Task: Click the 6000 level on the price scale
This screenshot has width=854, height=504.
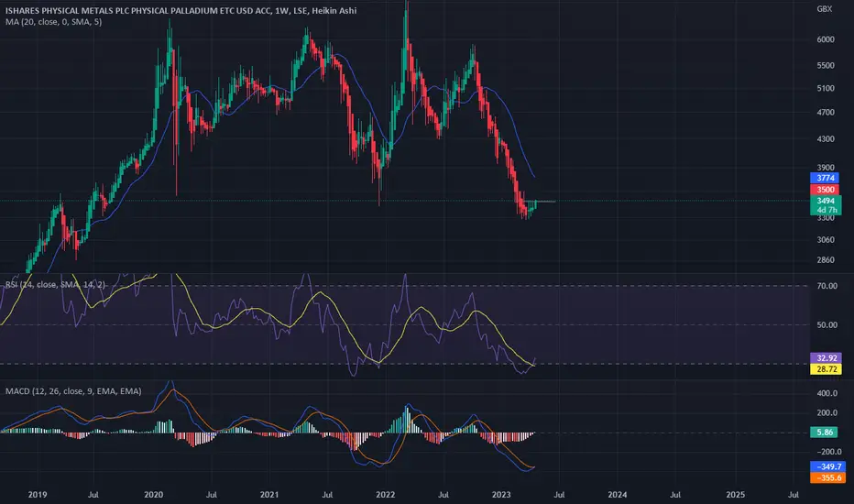Action: pos(825,39)
